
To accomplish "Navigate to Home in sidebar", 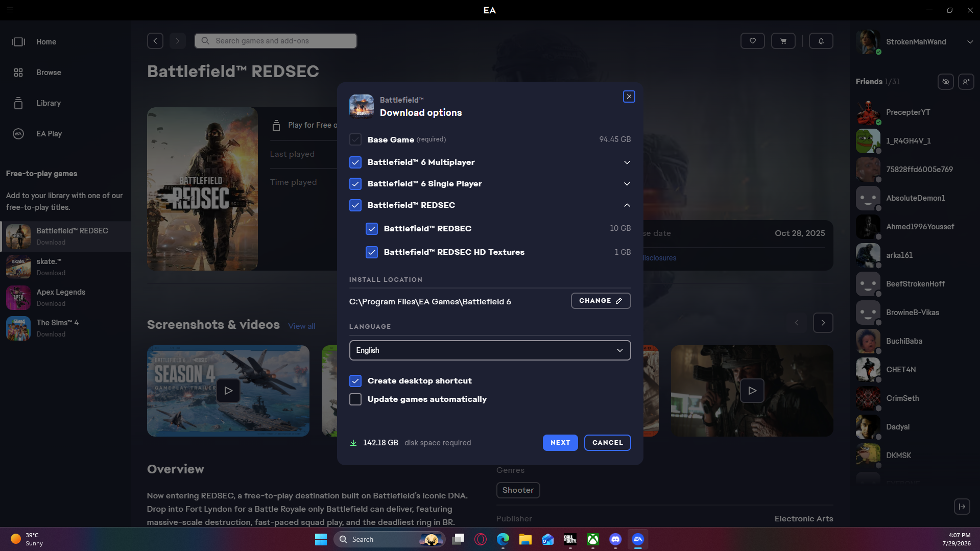I will click(65, 42).
